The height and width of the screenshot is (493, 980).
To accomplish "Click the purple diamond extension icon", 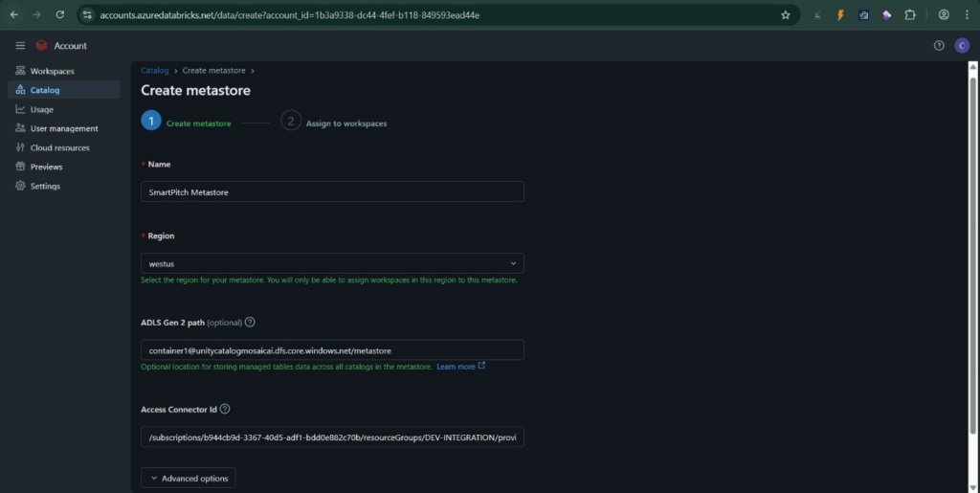I will [886, 15].
